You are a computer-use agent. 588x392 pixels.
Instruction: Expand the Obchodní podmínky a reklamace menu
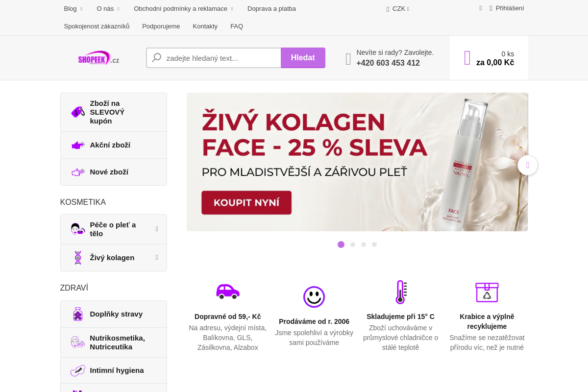183,9
